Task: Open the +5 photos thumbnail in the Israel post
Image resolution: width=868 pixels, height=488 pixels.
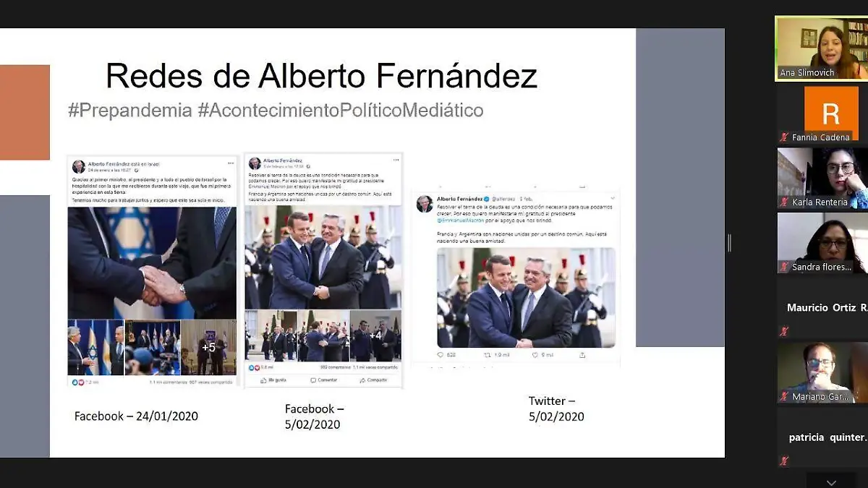Action: (208, 347)
